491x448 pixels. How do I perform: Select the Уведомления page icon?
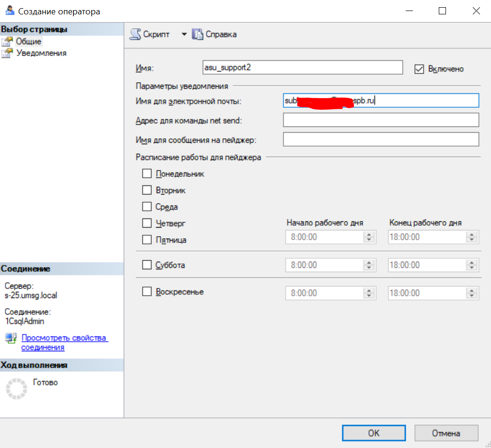point(7,53)
